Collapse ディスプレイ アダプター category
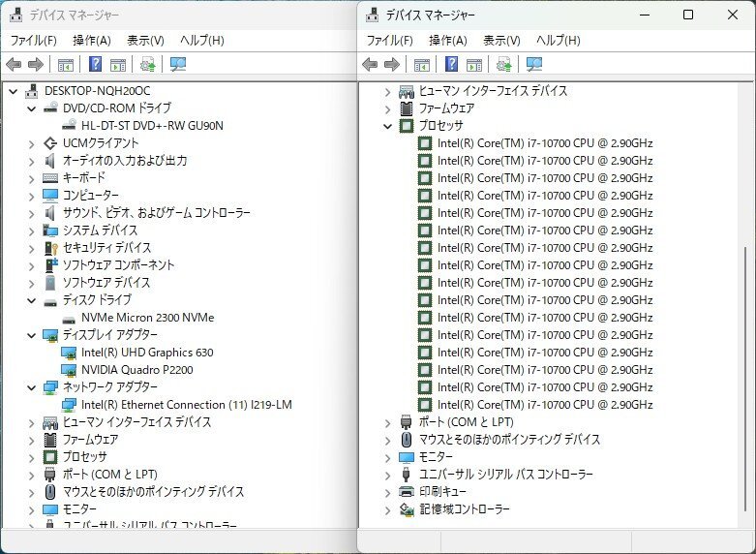This screenshot has width=756, height=554. pos(32,335)
